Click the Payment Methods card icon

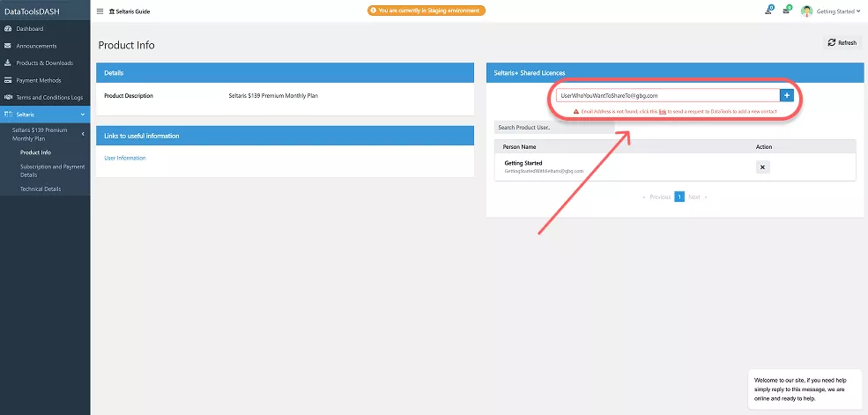click(x=8, y=80)
